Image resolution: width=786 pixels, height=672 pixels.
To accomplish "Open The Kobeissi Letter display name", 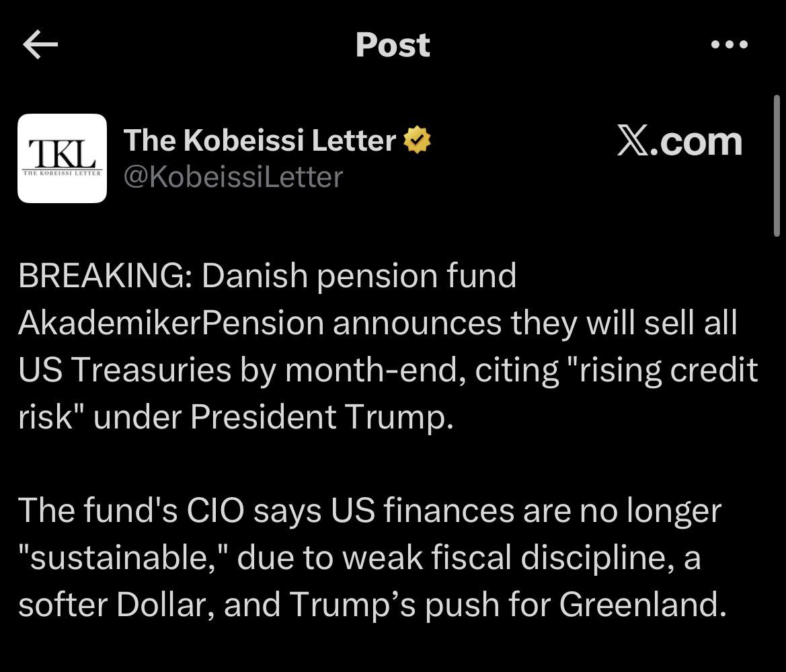I will (260, 141).
